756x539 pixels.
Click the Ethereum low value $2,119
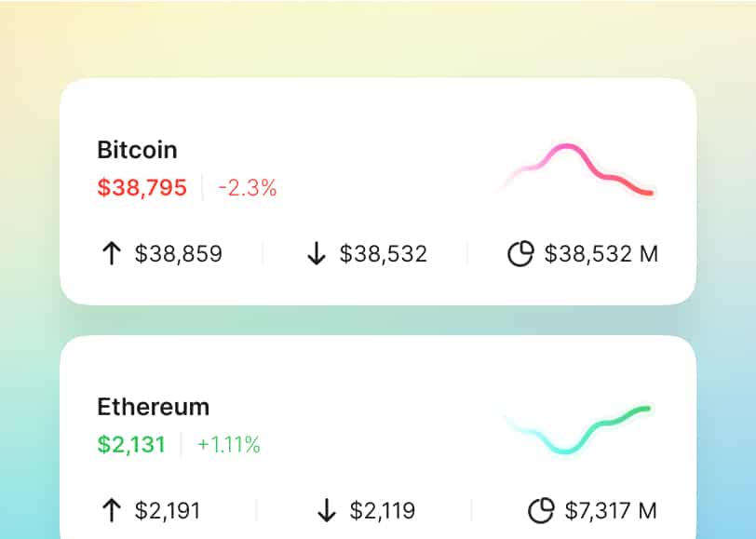(383, 510)
